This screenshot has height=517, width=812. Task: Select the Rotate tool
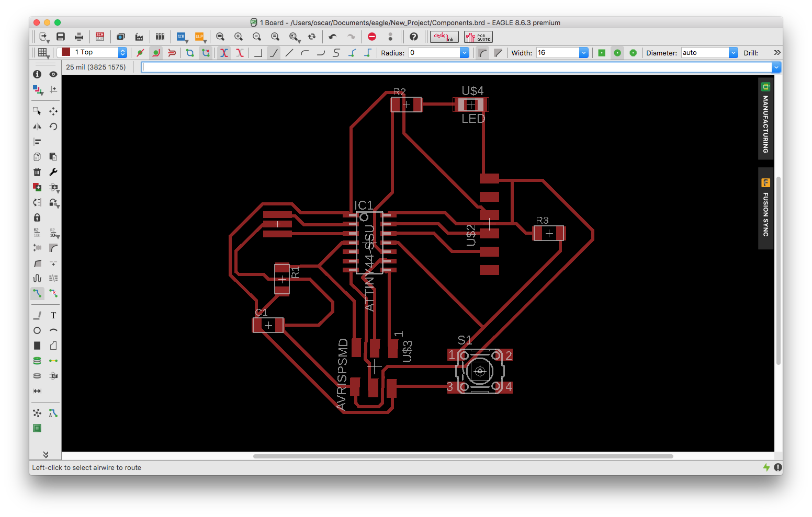(x=53, y=127)
